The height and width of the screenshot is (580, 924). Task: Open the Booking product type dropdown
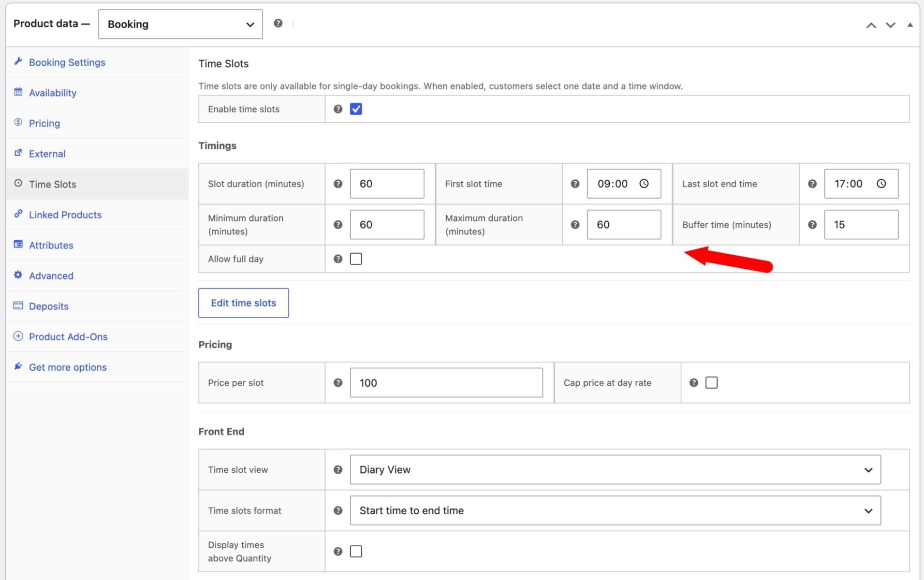point(180,24)
